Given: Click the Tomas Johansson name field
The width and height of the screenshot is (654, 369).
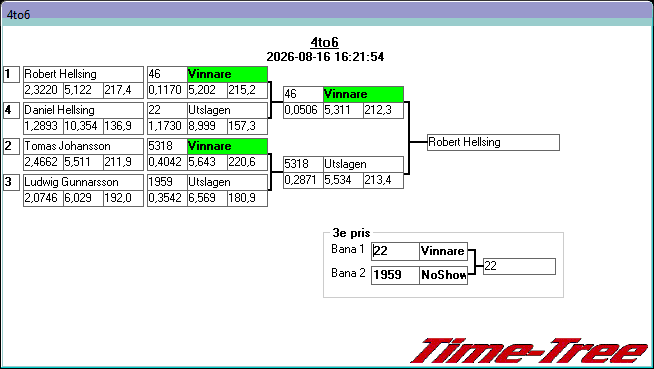Looking at the screenshot, I should point(83,146).
